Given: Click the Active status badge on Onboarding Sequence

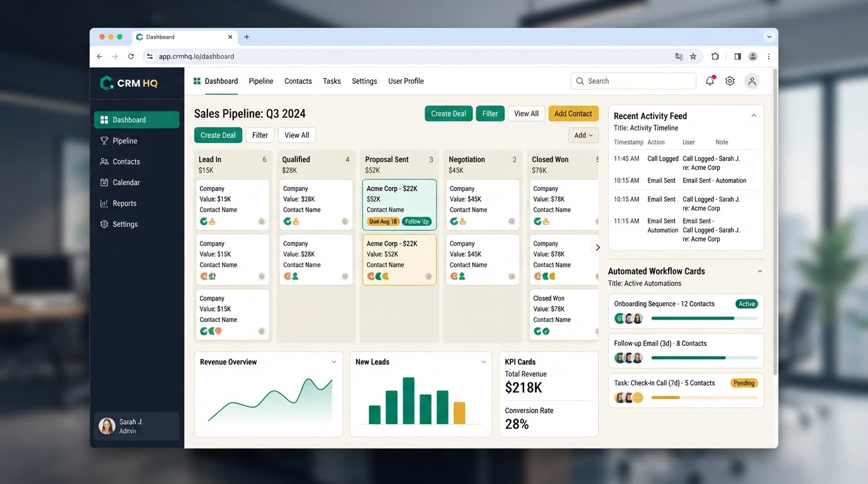Looking at the screenshot, I should [747, 304].
